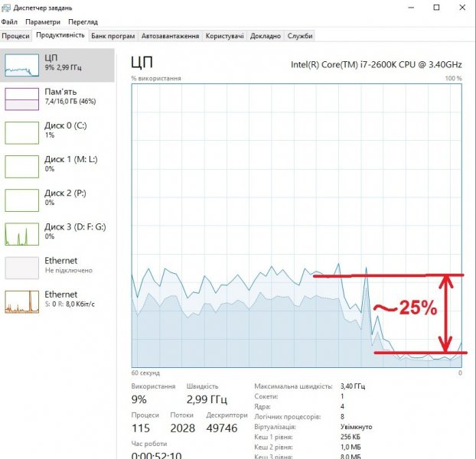The image size is (476, 459).
Task: Switch to the Процеси tab
Action: coord(15,36)
